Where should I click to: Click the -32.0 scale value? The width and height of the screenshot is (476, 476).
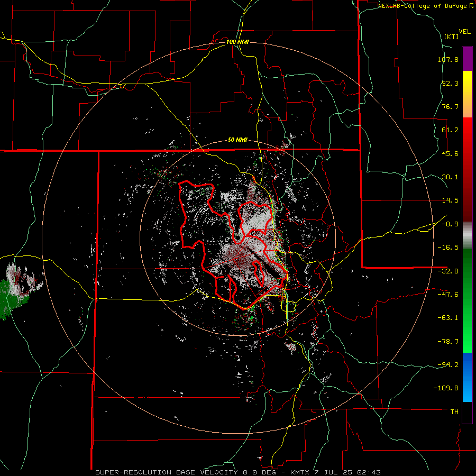[448, 271]
